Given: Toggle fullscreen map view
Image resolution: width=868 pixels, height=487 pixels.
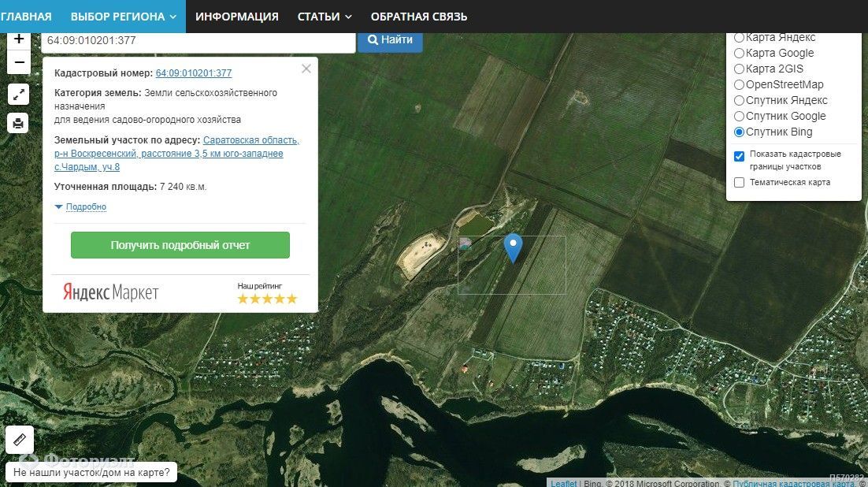Looking at the screenshot, I should [19, 95].
